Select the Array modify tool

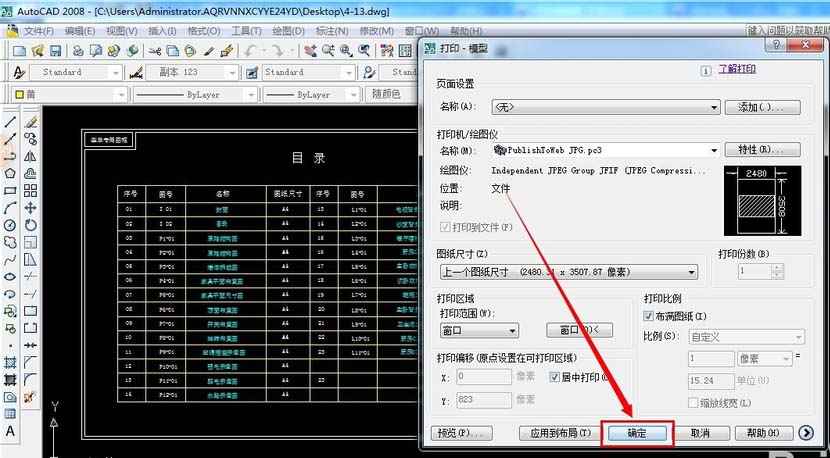click(31, 191)
